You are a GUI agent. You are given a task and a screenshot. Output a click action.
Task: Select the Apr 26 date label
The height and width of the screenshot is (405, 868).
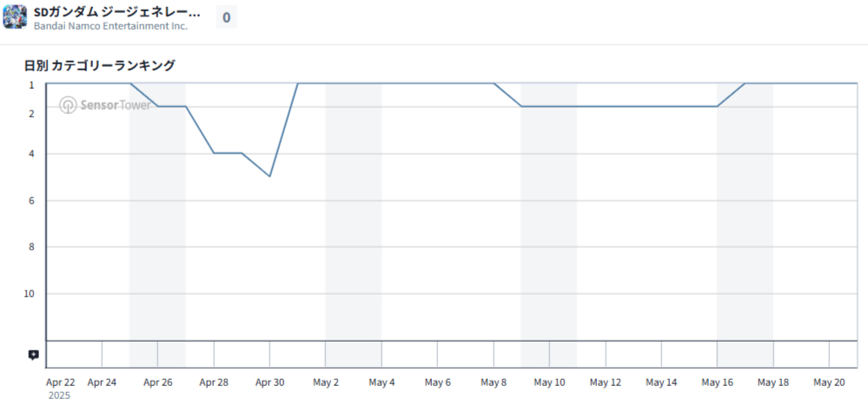pos(158,382)
